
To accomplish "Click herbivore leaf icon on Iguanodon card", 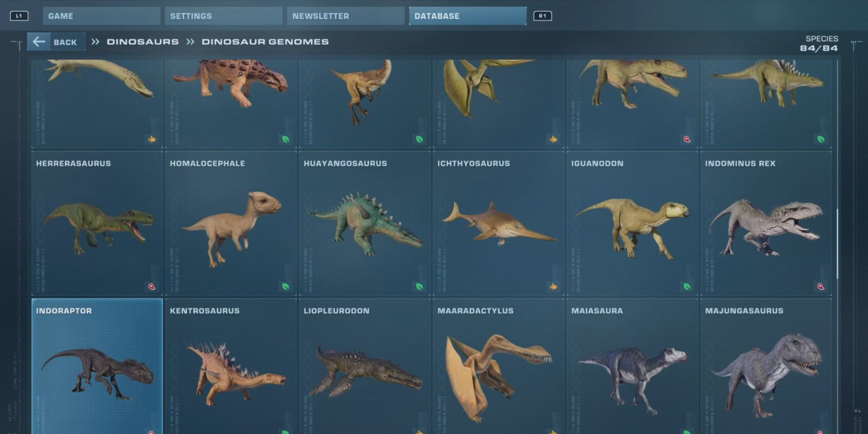I will coord(687,286).
